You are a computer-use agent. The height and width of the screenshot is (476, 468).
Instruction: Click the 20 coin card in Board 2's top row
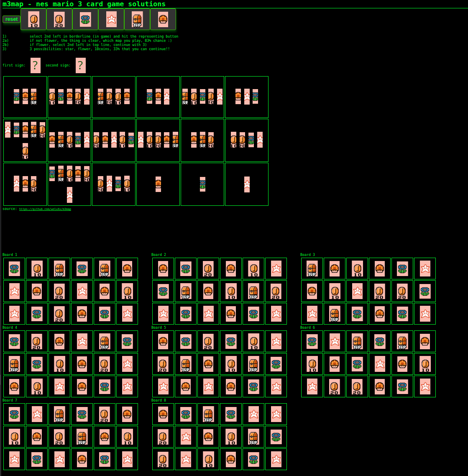click(208, 269)
